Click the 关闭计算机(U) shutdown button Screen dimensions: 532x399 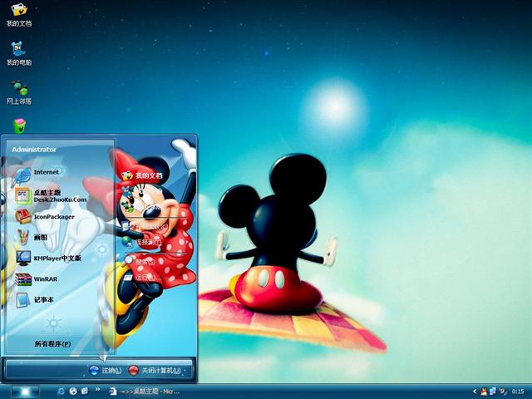click(x=155, y=370)
